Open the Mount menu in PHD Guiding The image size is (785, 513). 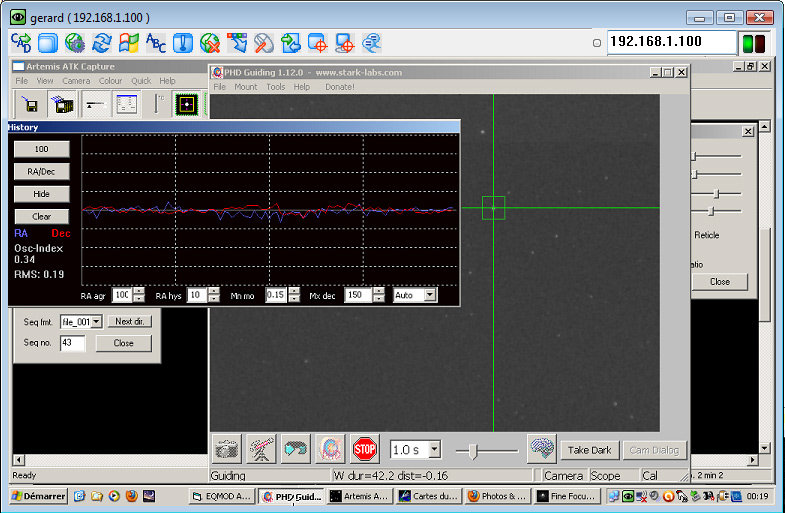[245, 87]
